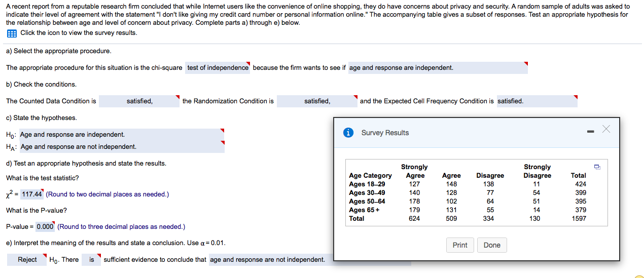644x278 pixels.
Task: Click the copy-table icon in the data table corner
Action: coord(597,167)
